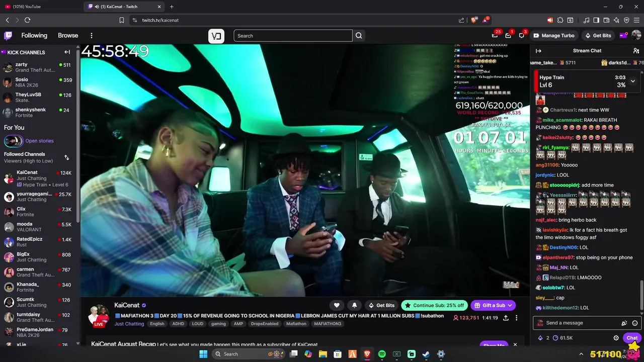Open Steam from the taskbar
Image resolution: width=644 pixels, height=362 pixels.
[426, 354]
